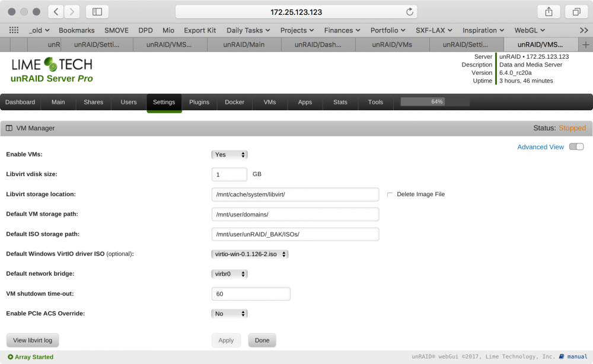
Task: Open the favorites grid icon
Action: (14, 30)
